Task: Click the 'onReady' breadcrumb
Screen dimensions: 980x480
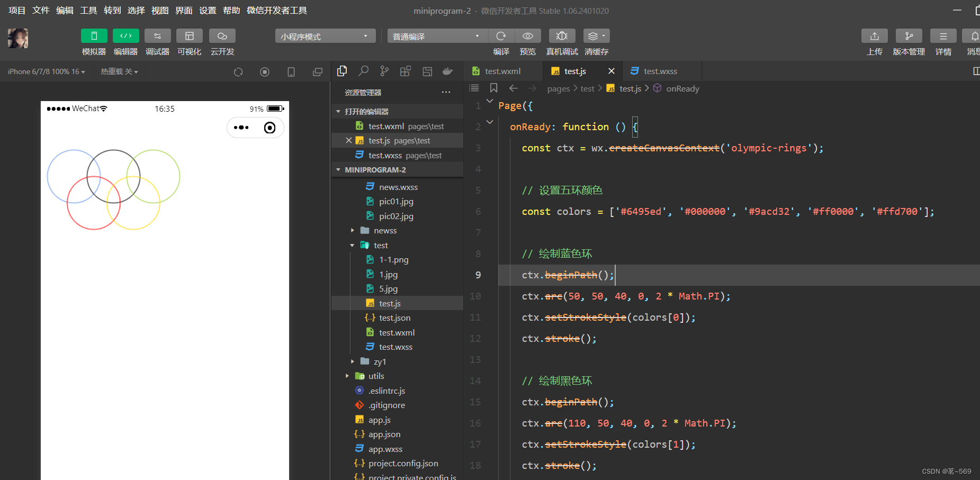Action: [682, 89]
